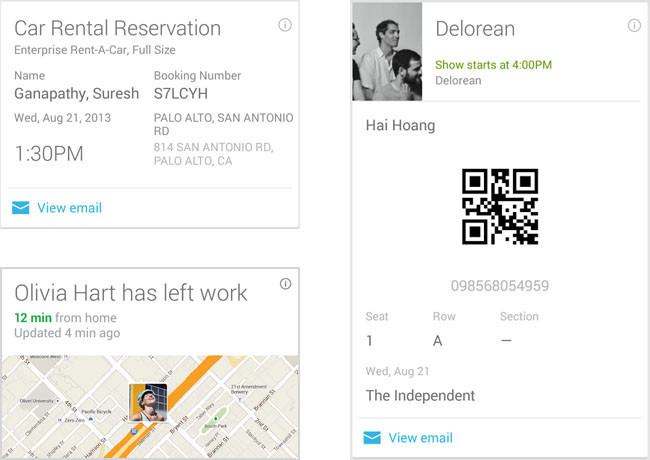The width and height of the screenshot is (650, 460).
Task: Open the Delorean band photo thumbnail
Action: (387, 52)
